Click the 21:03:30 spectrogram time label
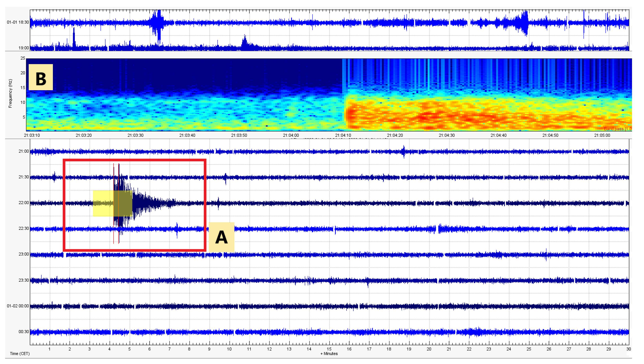Image resolution: width=644 pixels, height=364 pixels. pyautogui.click(x=136, y=135)
